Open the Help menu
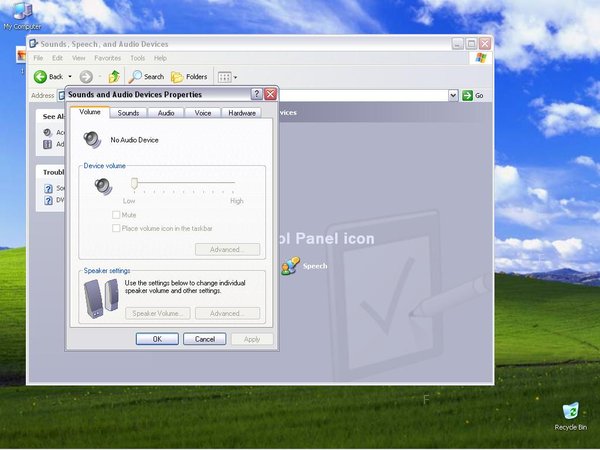The height and width of the screenshot is (450, 600). pyautogui.click(x=160, y=58)
